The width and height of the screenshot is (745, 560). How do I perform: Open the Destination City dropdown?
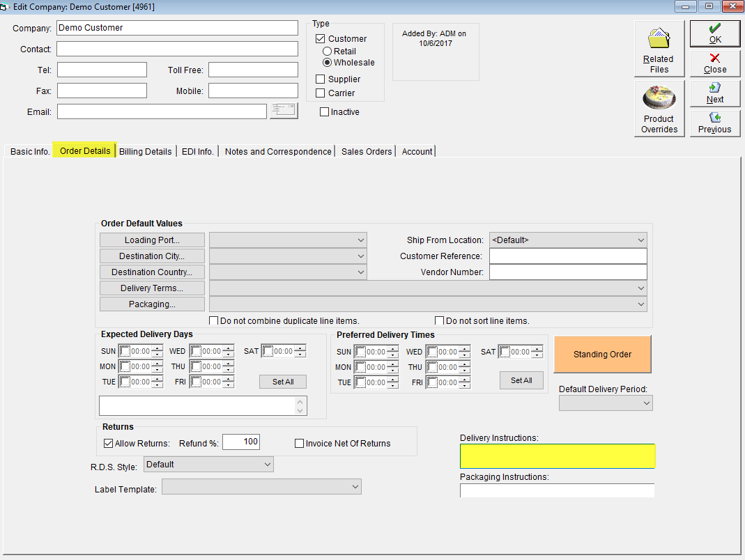tap(288, 256)
